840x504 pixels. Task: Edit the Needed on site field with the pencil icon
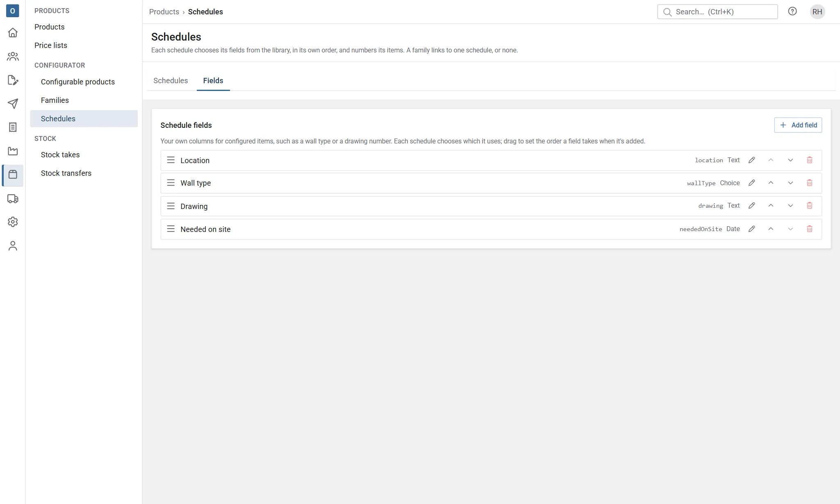[x=751, y=229]
